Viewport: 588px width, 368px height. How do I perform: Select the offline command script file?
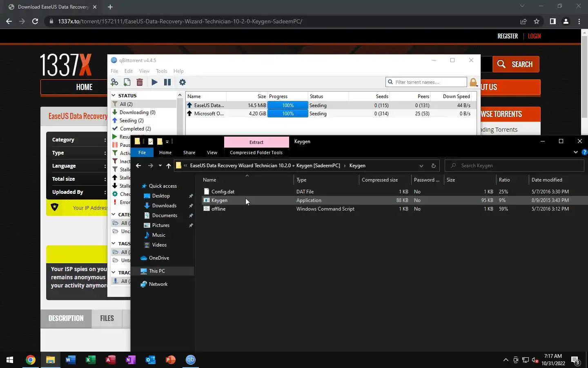[x=218, y=209]
